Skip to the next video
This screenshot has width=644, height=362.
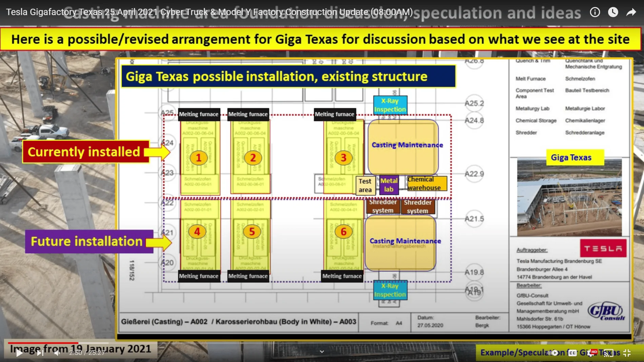point(40,353)
